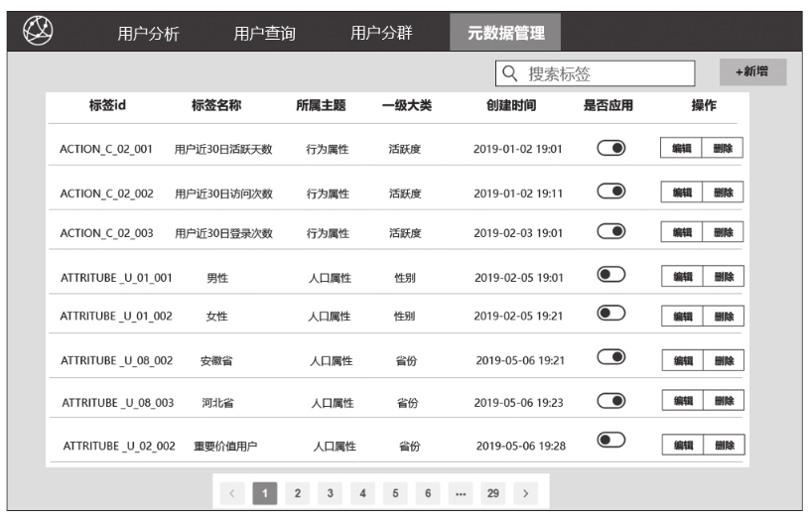Go to page 2

[297, 493]
